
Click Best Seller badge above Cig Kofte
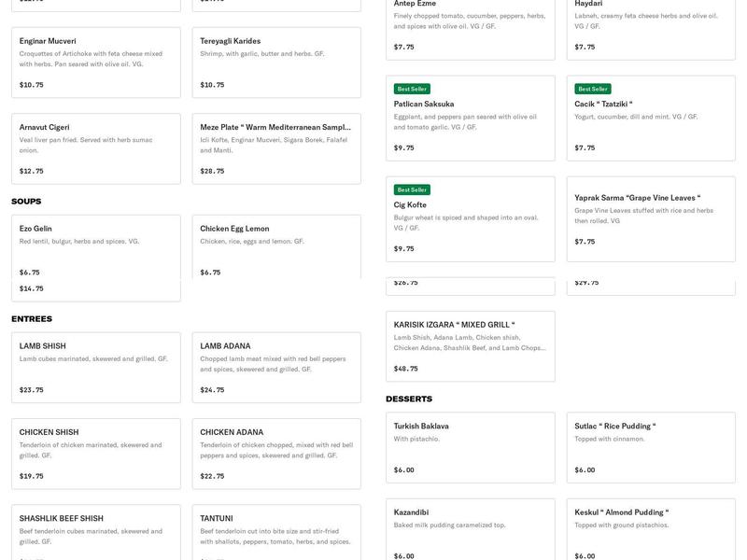pyautogui.click(x=412, y=189)
